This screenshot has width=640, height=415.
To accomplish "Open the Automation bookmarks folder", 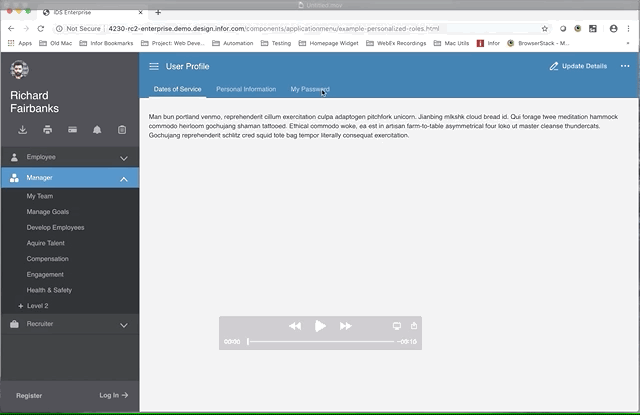I will tap(233, 43).
